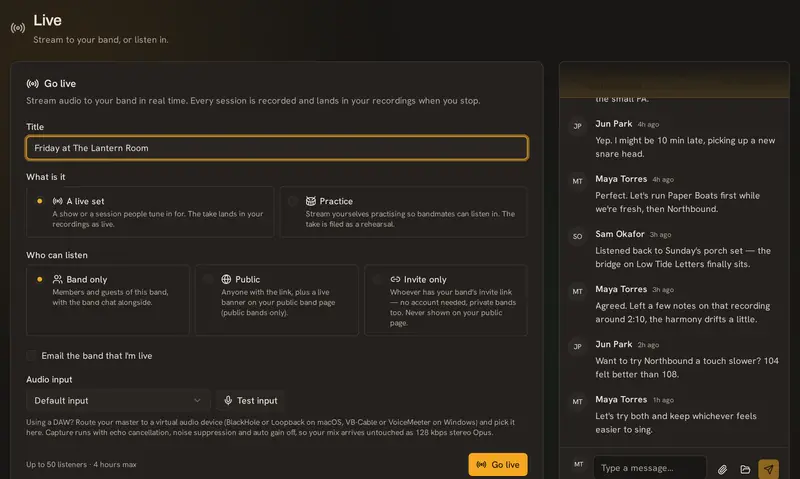The height and width of the screenshot is (479, 800).
Task: Click the folder icon in chat composer
Action: pos(745,469)
